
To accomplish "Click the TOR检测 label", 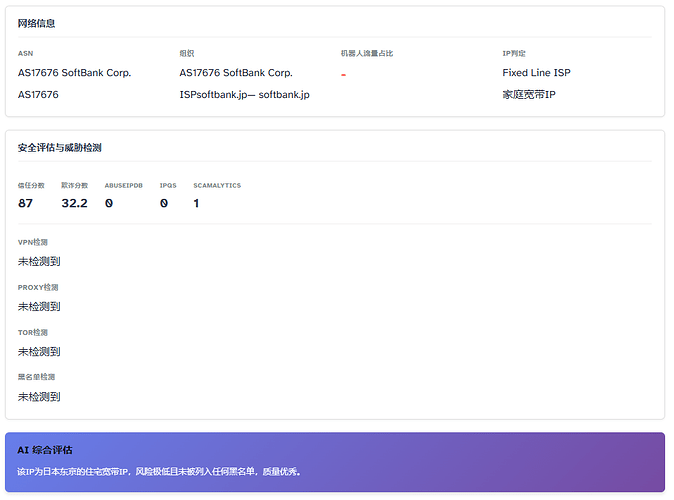I will coord(33,333).
